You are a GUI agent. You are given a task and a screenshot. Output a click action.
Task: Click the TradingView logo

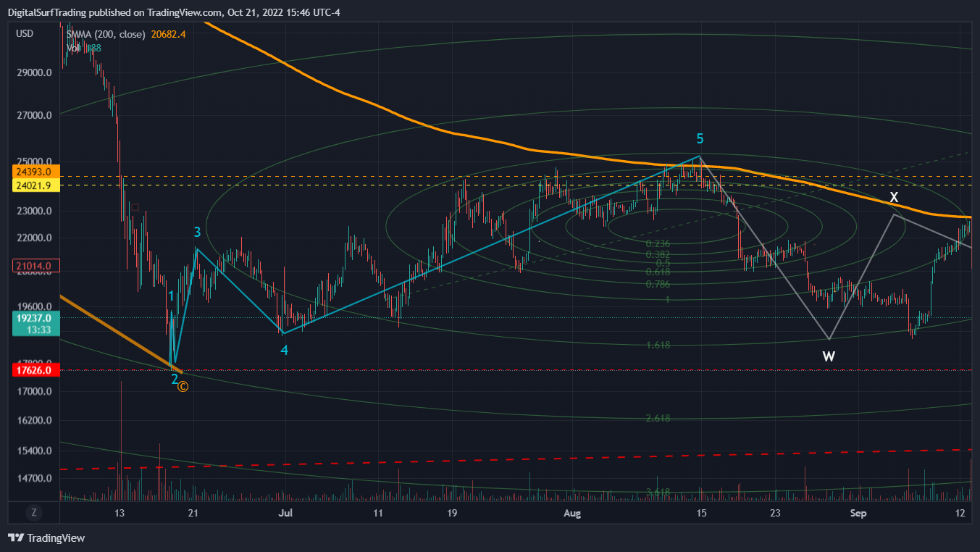(46, 538)
